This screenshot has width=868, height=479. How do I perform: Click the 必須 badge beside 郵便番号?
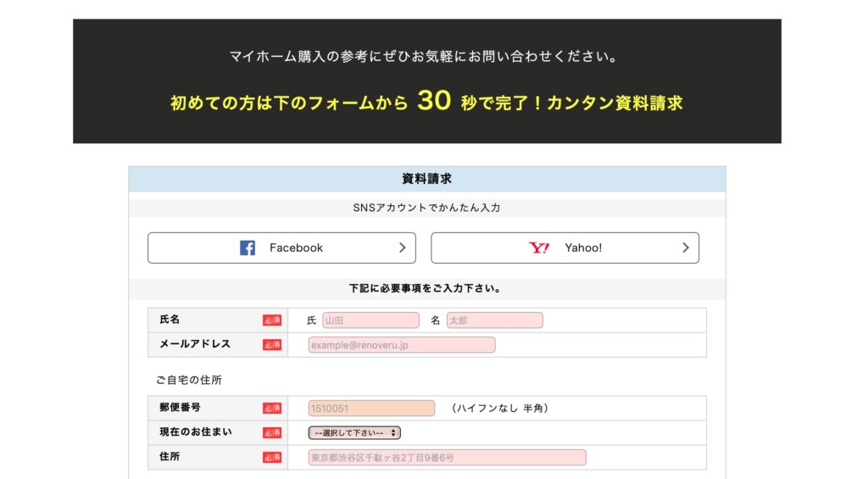(272, 409)
